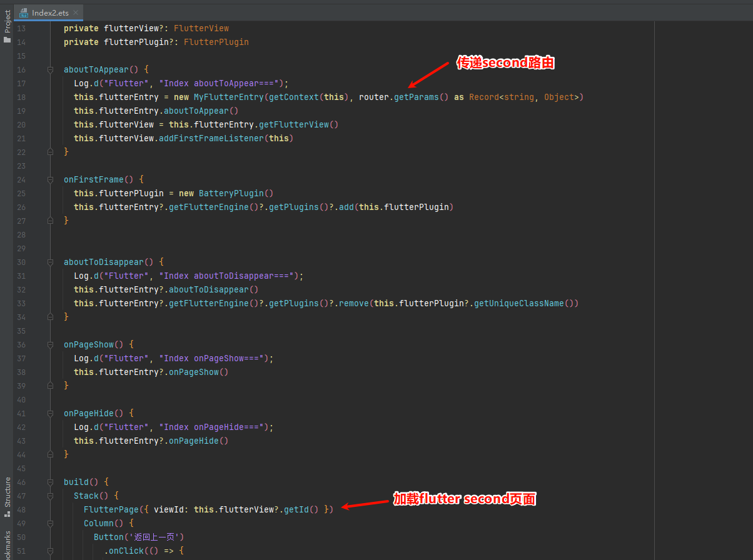Open the Bookmarks side panel
Viewport: 753px width, 560px height.
point(7,545)
